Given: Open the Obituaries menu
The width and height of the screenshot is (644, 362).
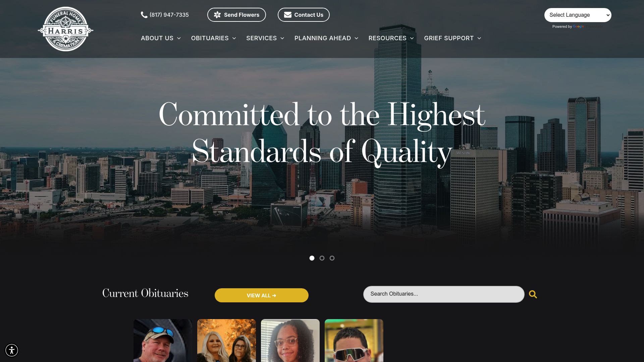Looking at the screenshot, I should pos(214,38).
